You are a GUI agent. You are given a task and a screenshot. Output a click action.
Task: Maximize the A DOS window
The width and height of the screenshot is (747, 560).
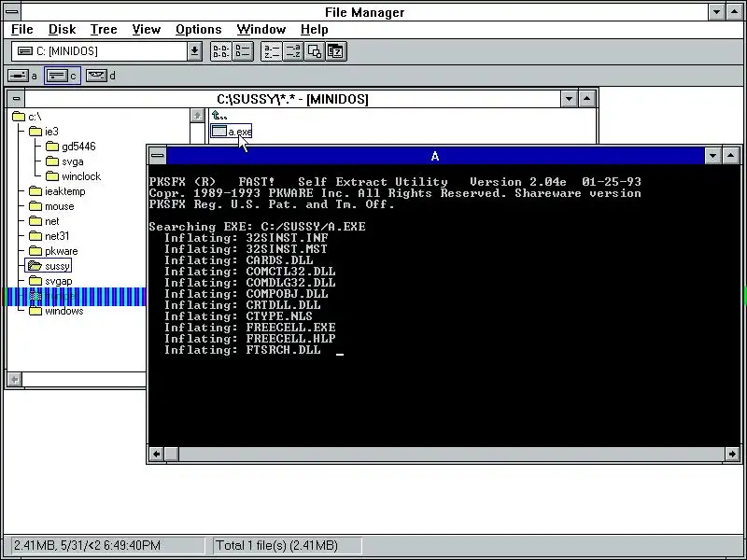pos(731,156)
